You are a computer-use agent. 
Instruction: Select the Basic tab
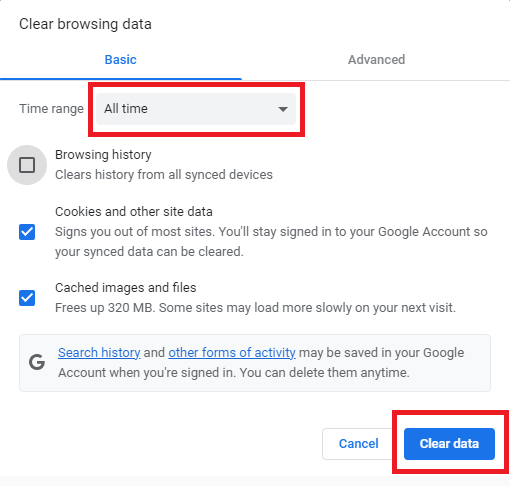point(121,60)
